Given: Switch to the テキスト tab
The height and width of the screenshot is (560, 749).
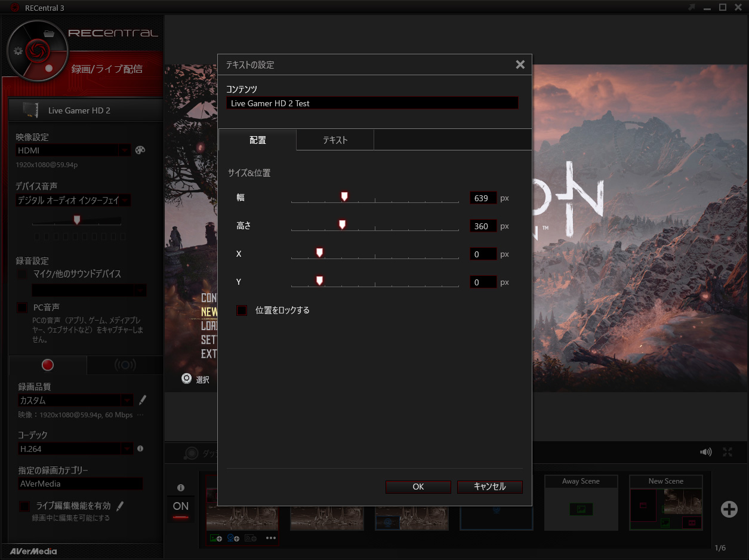Looking at the screenshot, I should pyautogui.click(x=335, y=140).
